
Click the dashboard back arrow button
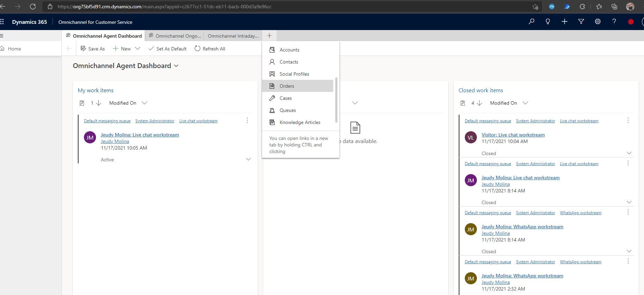click(x=69, y=49)
